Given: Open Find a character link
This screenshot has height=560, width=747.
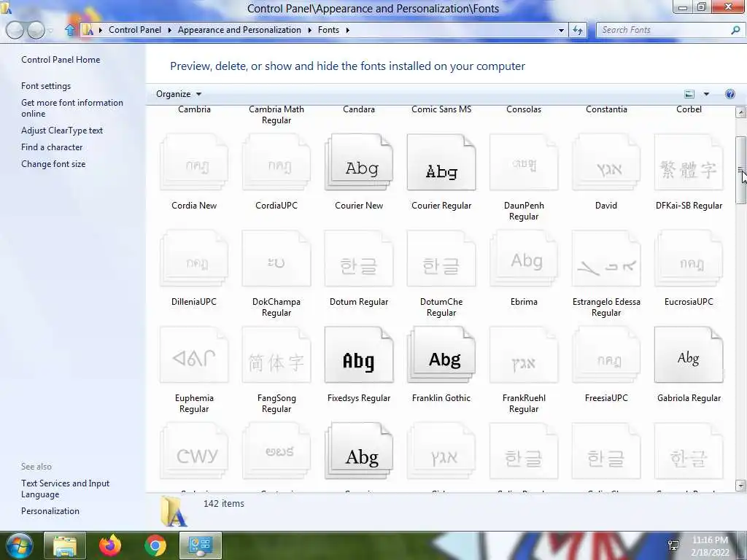Looking at the screenshot, I should tap(52, 147).
